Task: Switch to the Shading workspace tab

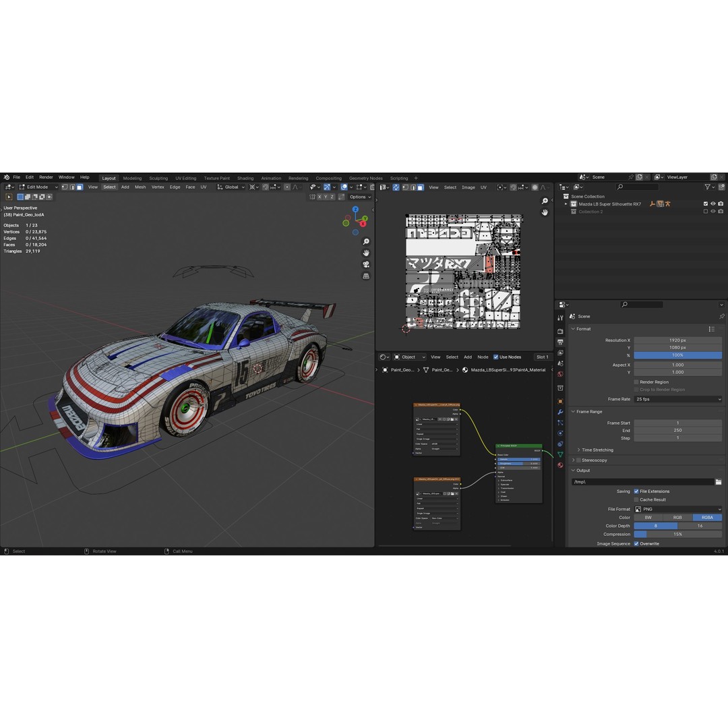Action: click(x=245, y=178)
